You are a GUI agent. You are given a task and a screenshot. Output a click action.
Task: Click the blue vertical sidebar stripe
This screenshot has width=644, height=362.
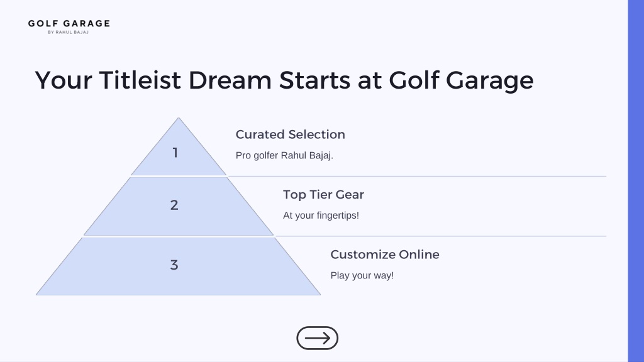point(636,181)
